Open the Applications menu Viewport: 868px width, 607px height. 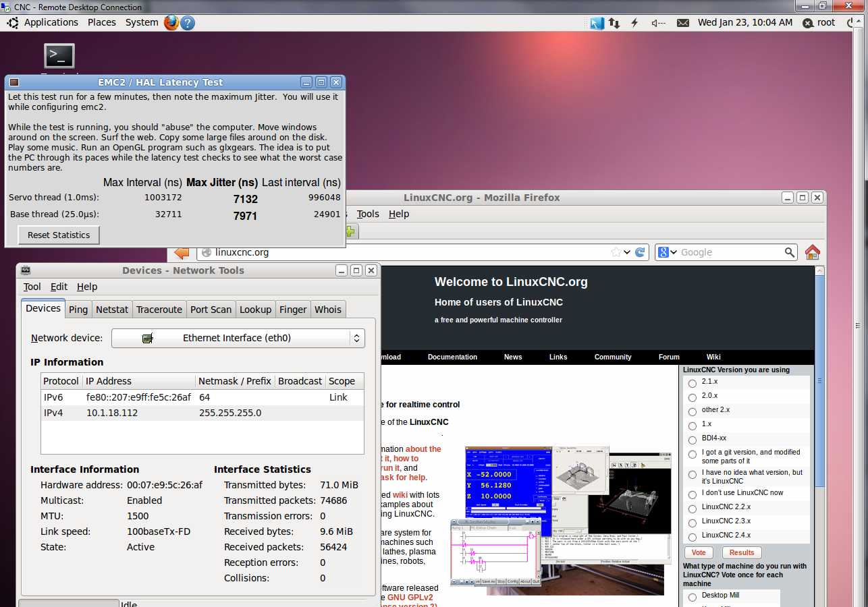coord(51,22)
